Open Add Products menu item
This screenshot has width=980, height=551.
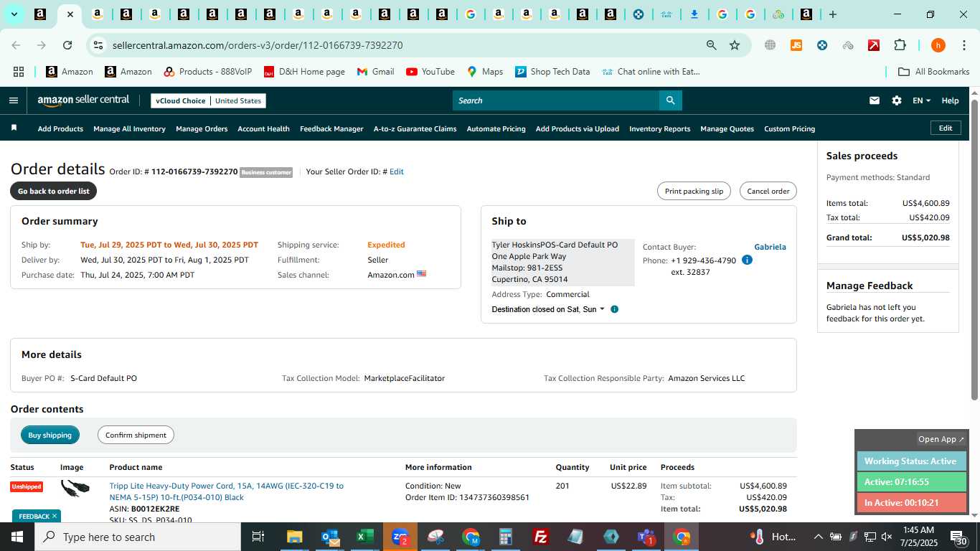coord(60,128)
